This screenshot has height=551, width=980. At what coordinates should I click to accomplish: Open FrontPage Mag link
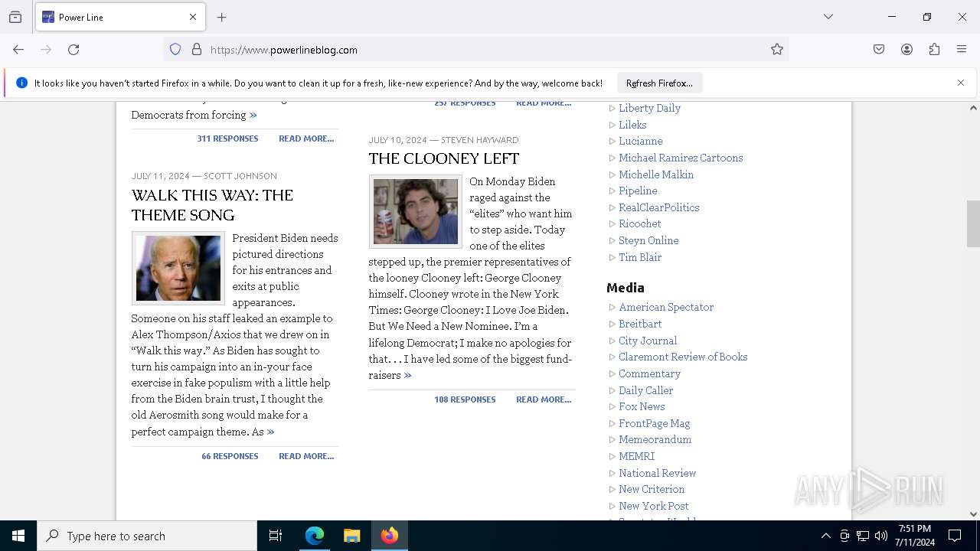click(655, 423)
